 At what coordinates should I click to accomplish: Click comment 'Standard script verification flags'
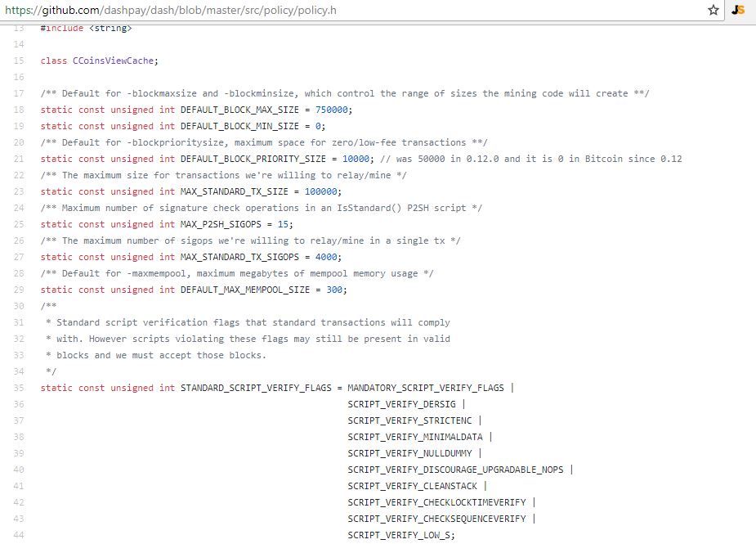148,322
